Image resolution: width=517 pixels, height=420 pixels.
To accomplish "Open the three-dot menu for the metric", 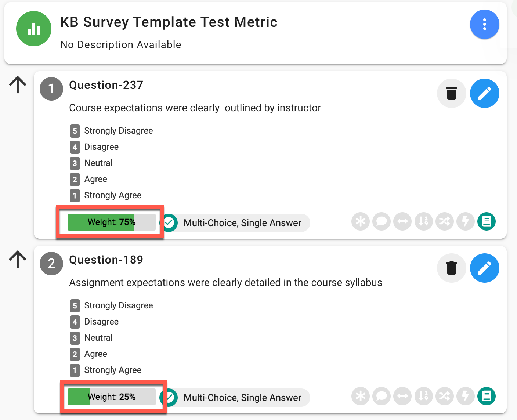I will tap(484, 24).
